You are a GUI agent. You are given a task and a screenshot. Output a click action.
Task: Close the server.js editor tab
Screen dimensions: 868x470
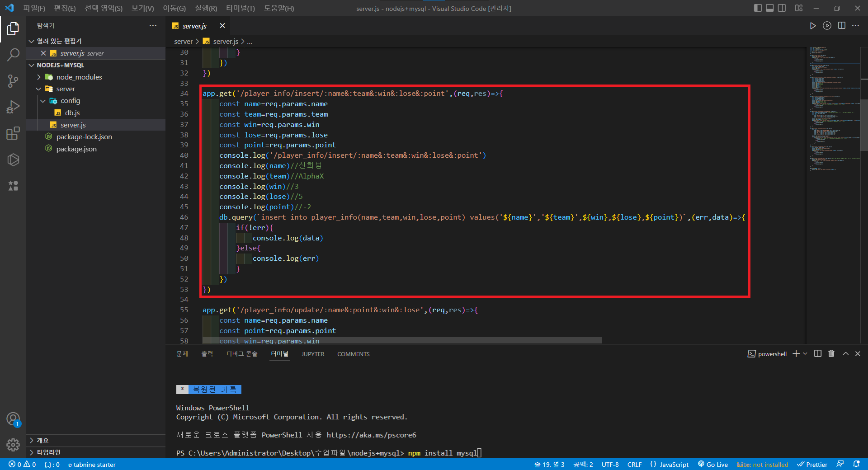tap(222, 26)
